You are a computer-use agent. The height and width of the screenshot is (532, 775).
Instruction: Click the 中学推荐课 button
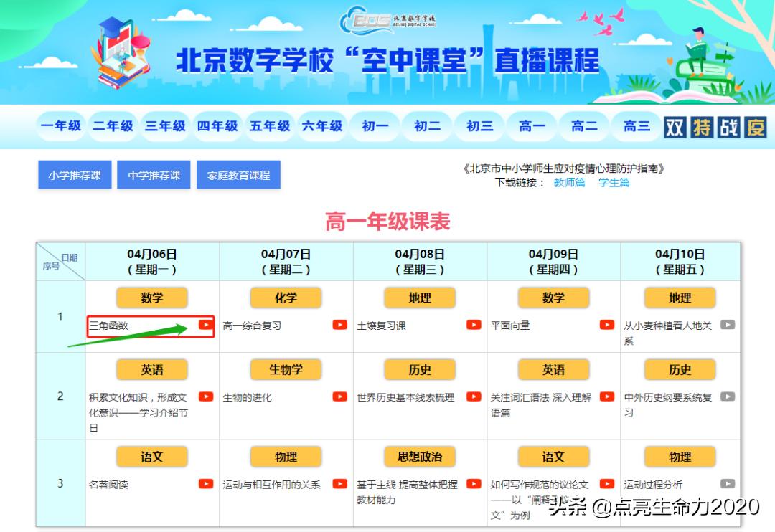tap(153, 174)
